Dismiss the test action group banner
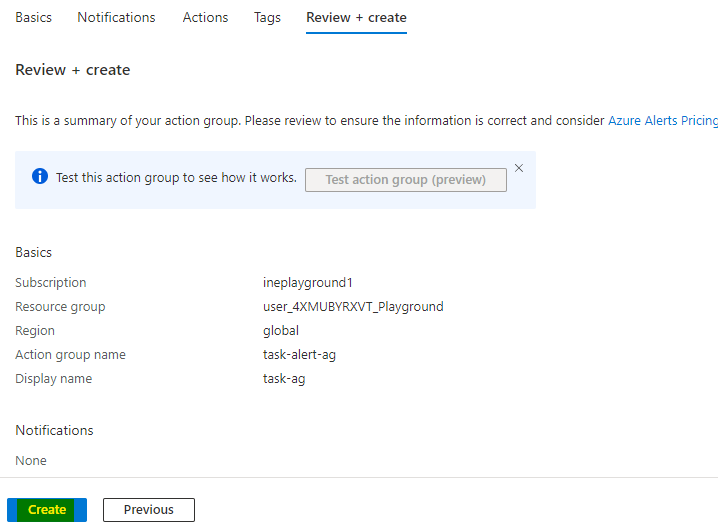This screenshot has height=527, width=718. pyautogui.click(x=518, y=168)
